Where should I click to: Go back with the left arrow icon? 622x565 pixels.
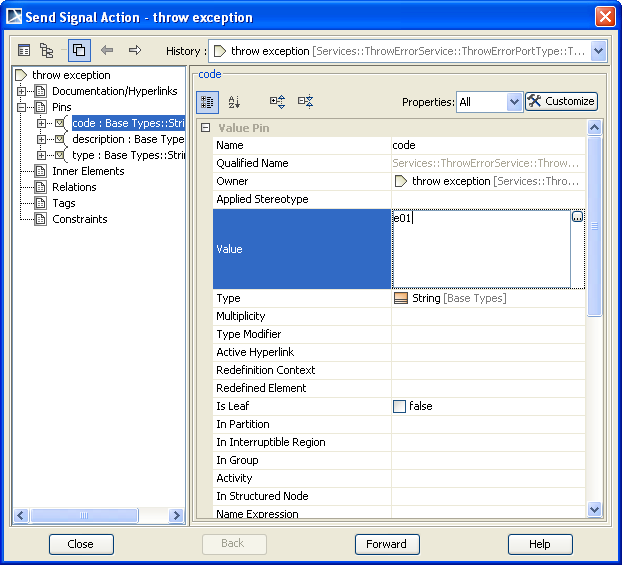tap(107, 50)
